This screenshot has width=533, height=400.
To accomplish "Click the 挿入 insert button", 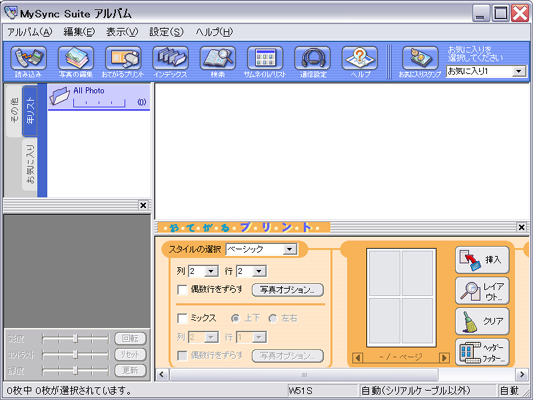I will tap(482, 260).
